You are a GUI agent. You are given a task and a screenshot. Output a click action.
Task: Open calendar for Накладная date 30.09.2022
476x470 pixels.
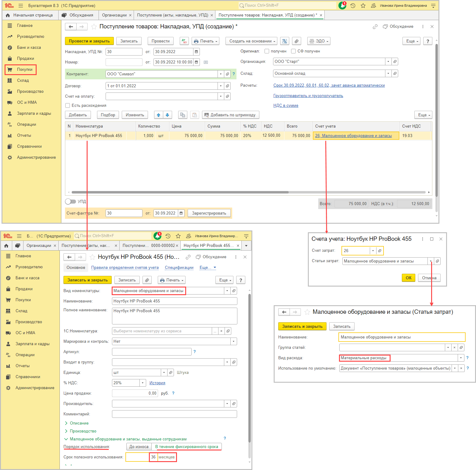click(x=196, y=52)
